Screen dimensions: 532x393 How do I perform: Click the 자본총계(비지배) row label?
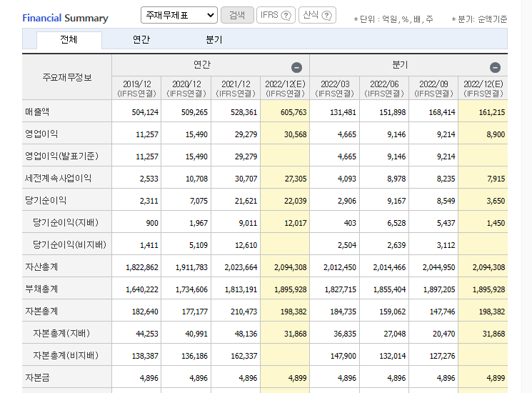pyautogui.click(x=66, y=355)
